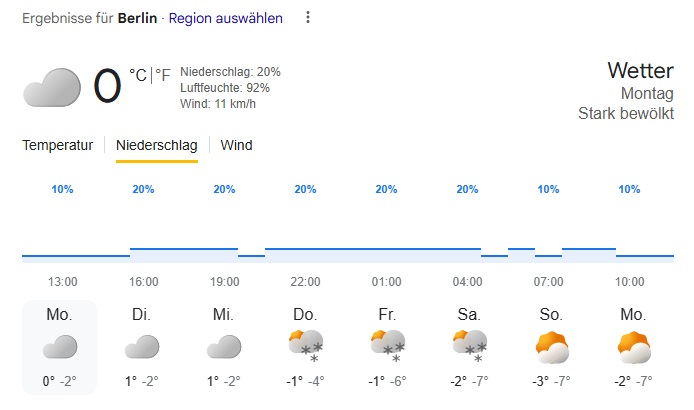Screen dimensions: 694x410
Task: Switch to the Niederschlag tab
Action: click(x=157, y=145)
